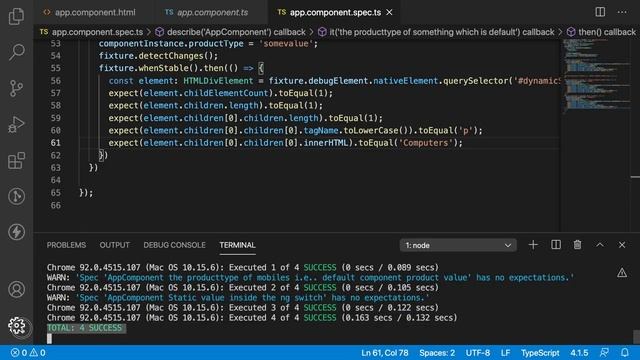Click fixture.detectChanges() on line 54

coord(158,56)
